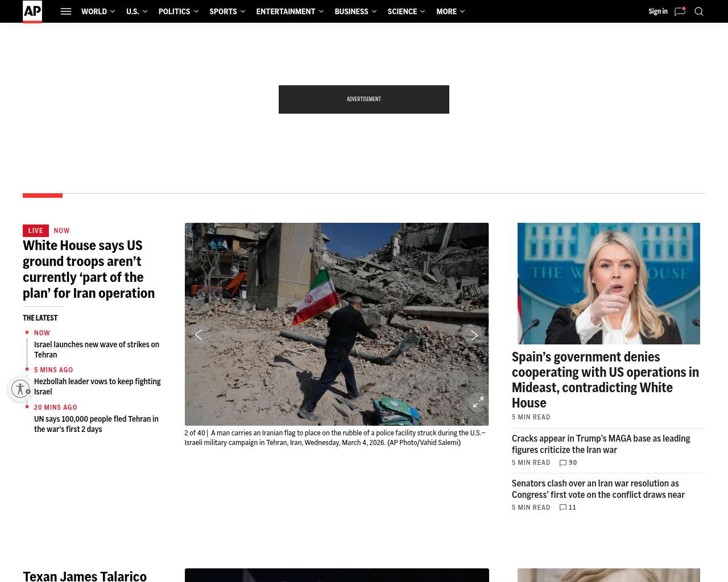
Task: Click the '5 MINS AGO' timestamp
Action: coord(53,370)
